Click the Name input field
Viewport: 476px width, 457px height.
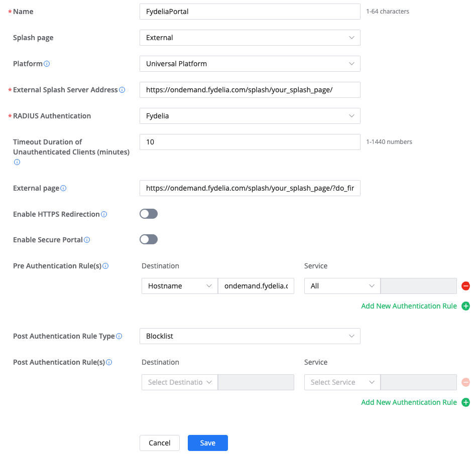(x=250, y=12)
